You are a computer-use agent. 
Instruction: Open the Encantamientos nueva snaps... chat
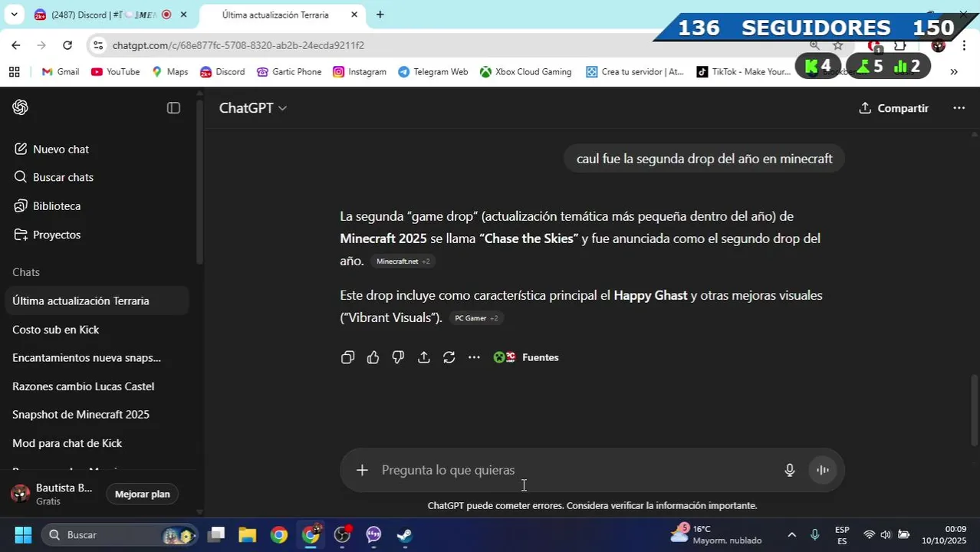97,358
